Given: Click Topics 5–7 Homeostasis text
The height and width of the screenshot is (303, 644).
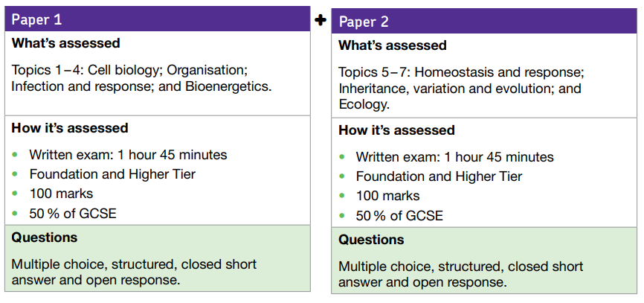Looking at the screenshot, I should (461, 89).
